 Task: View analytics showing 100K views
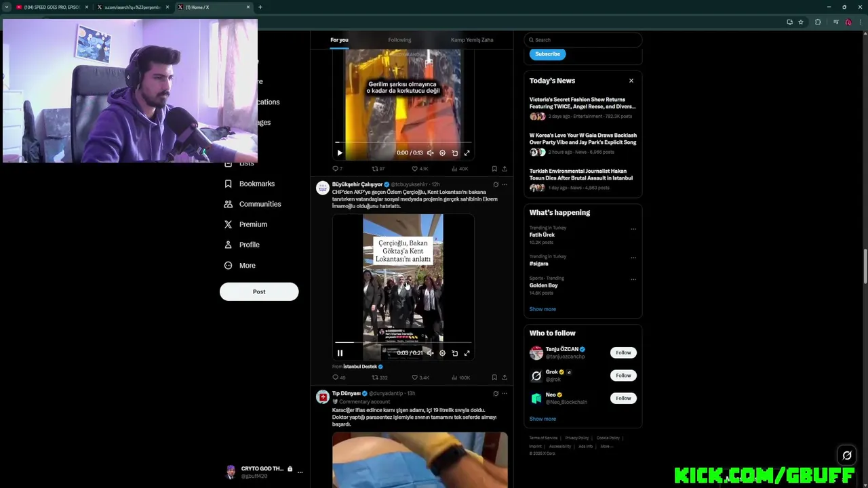click(460, 377)
